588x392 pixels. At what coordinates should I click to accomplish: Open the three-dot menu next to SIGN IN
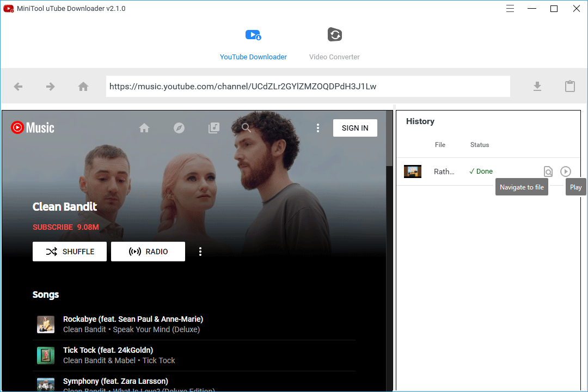[x=318, y=127]
